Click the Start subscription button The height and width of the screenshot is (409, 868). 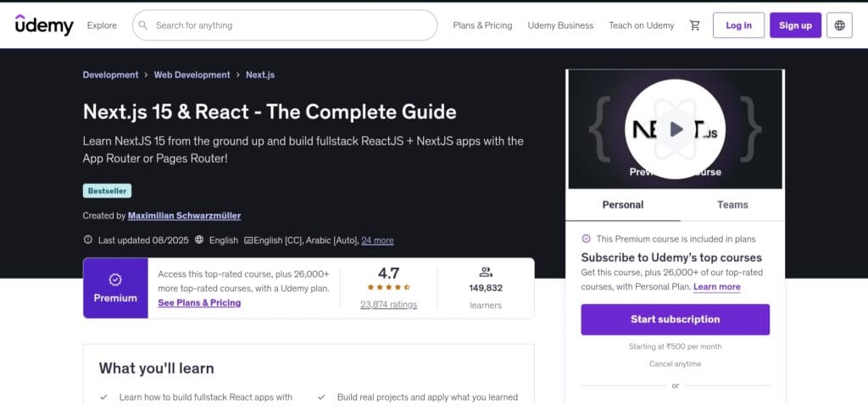pyautogui.click(x=675, y=319)
